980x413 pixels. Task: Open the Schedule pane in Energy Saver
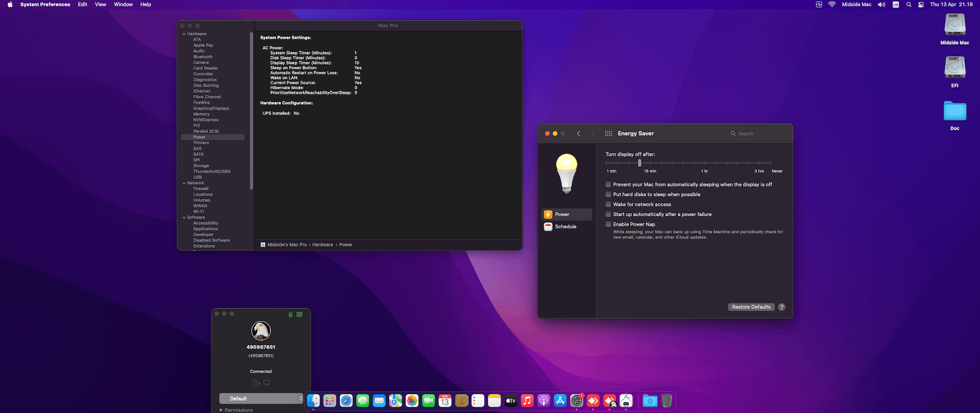[x=567, y=227]
